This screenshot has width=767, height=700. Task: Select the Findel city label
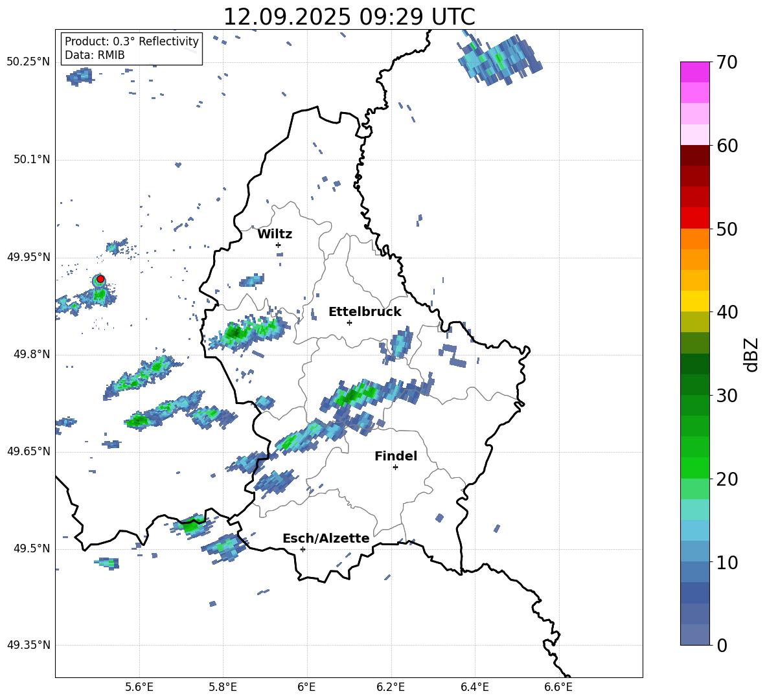[396, 456]
